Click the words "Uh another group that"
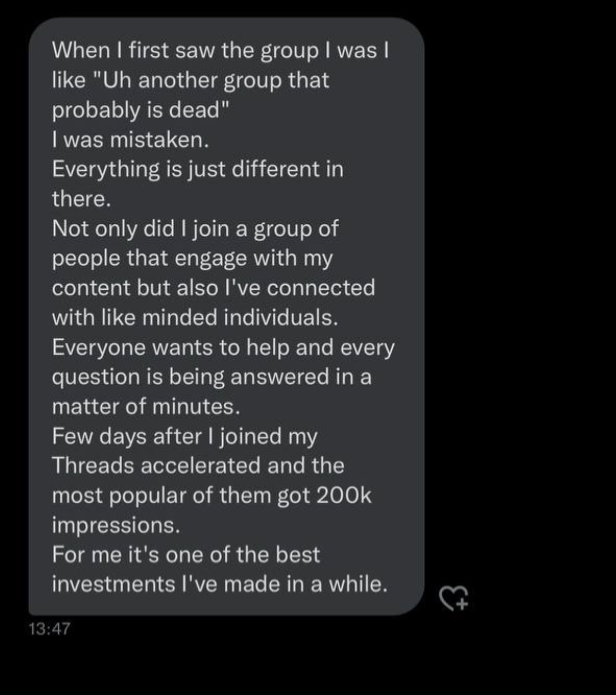This screenshot has width=616, height=695. [x=215, y=80]
